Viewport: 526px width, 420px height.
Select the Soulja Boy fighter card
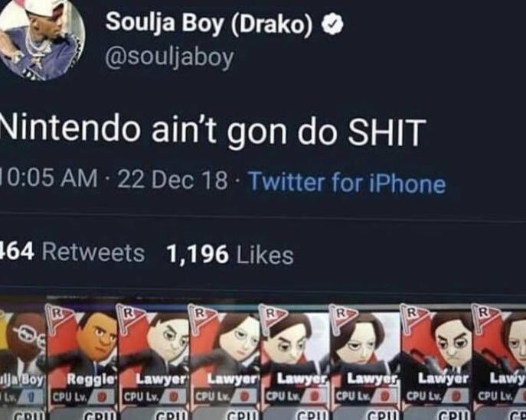point(22,357)
